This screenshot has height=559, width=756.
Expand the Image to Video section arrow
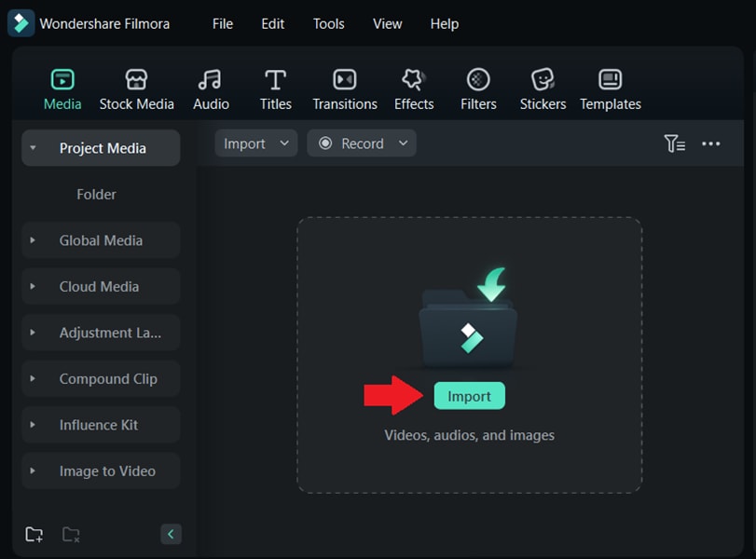pyautogui.click(x=33, y=470)
